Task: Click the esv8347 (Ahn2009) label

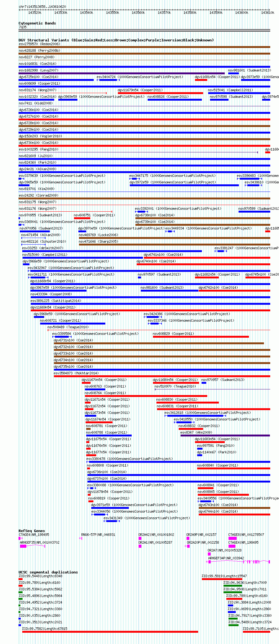Action: (196, 432)
